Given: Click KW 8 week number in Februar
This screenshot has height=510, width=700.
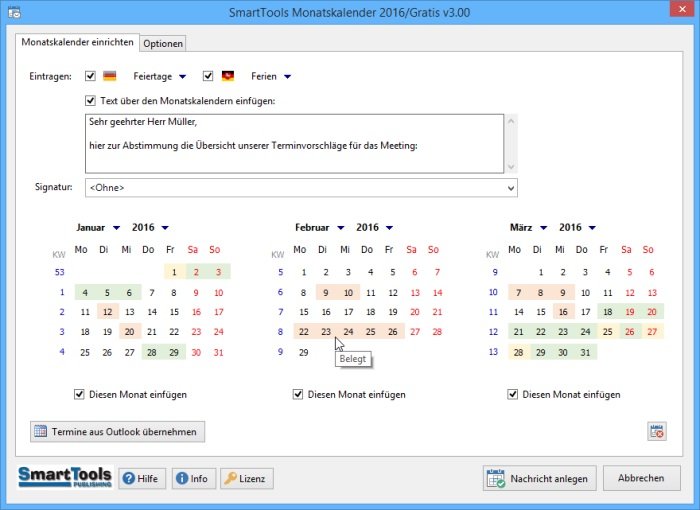Looking at the screenshot, I should tap(280, 332).
